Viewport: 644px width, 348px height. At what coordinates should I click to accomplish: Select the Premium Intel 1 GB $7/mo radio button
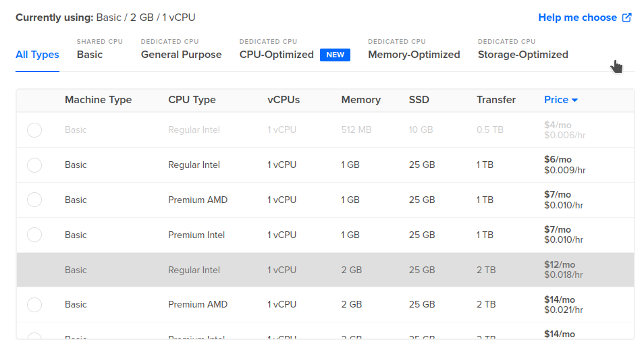[34, 235]
